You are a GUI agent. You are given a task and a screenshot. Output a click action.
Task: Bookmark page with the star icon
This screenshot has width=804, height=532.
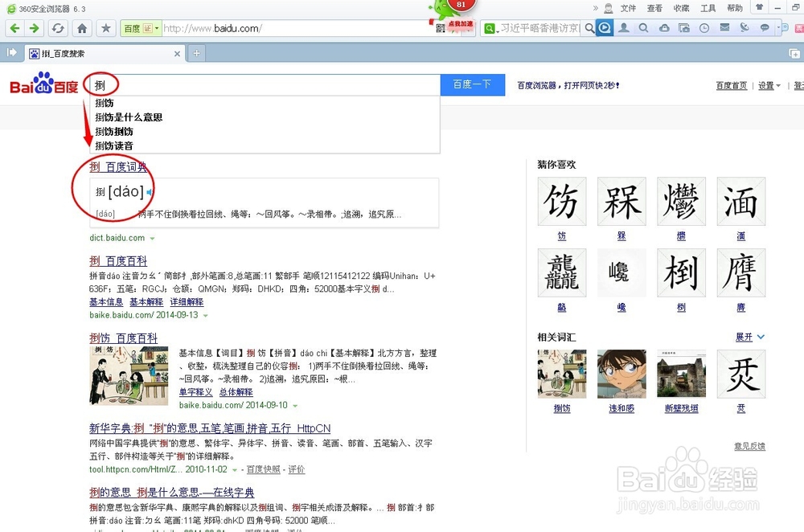[x=106, y=28]
